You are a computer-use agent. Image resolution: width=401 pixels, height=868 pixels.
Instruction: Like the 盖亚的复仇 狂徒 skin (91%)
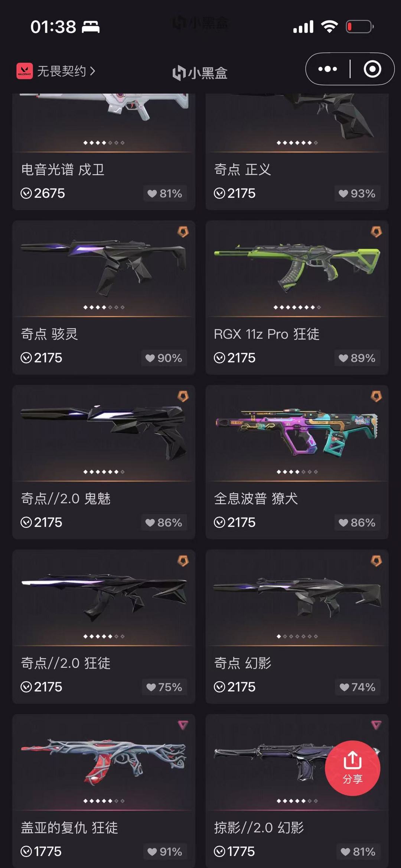tap(165, 852)
